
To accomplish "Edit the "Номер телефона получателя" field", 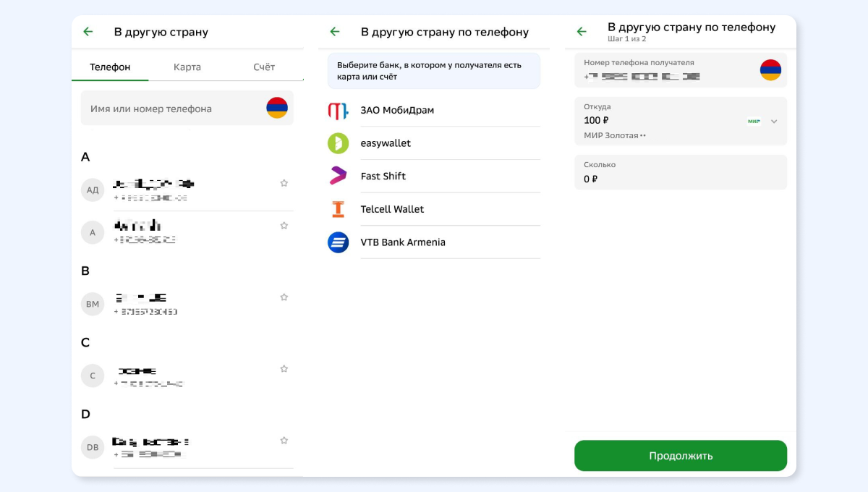I will [681, 70].
